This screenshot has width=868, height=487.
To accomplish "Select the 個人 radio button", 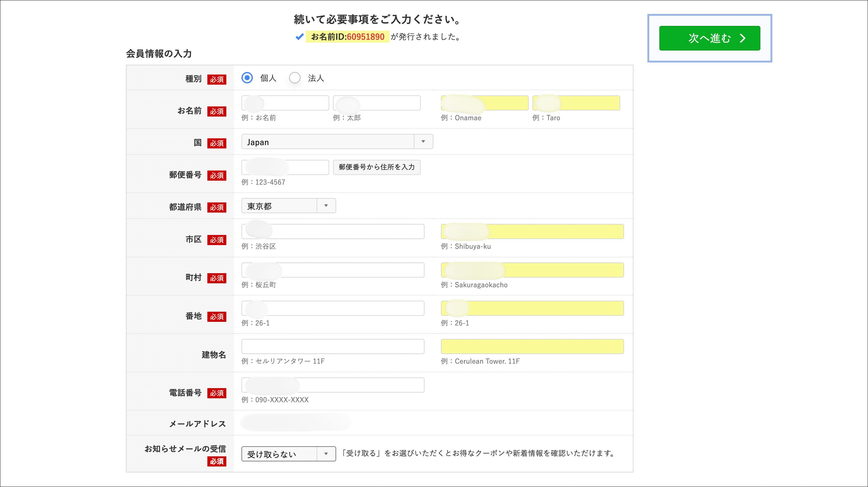I will point(247,78).
